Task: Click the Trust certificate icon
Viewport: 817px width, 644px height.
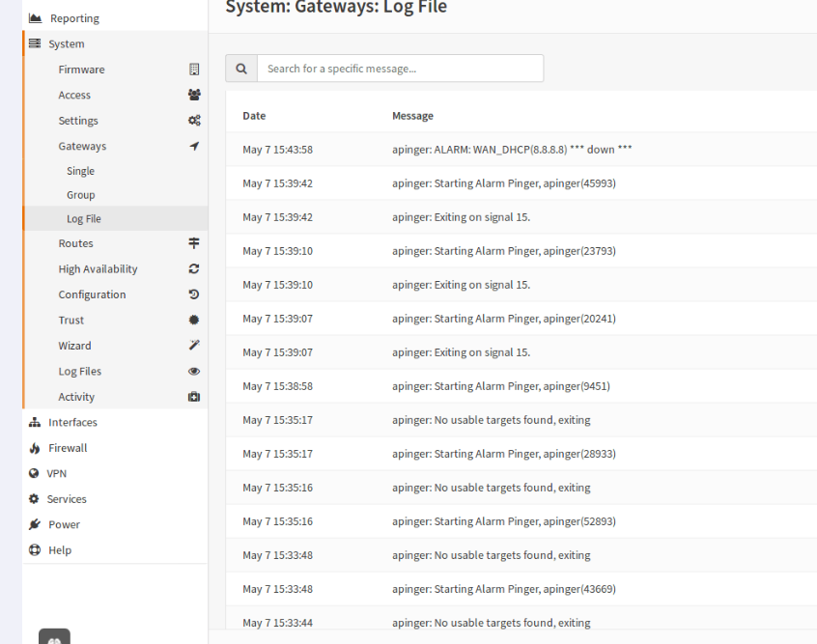Action: coord(194,320)
